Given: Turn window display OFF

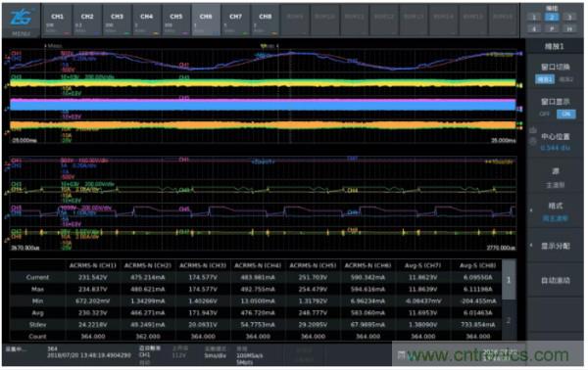Looking at the screenshot, I should click(544, 114).
